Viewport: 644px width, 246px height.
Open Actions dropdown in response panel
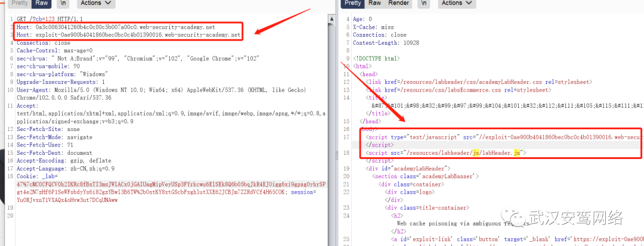click(457, 4)
